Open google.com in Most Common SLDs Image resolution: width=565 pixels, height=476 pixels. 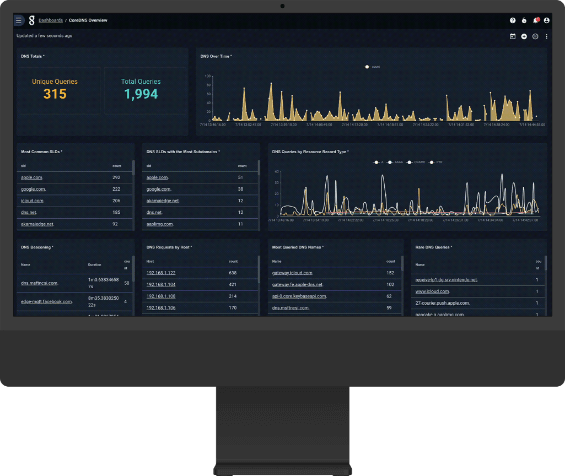[x=33, y=189]
